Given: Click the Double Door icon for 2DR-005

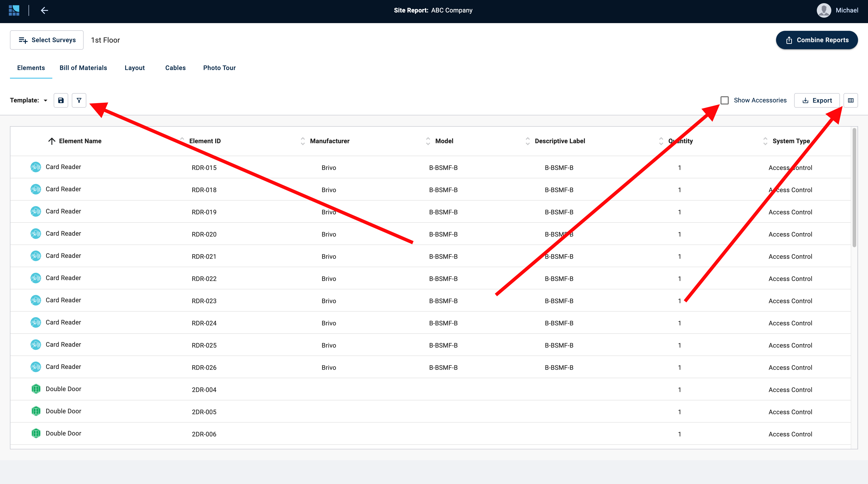Looking at the screenshot, I should click(x=36, y=411).
